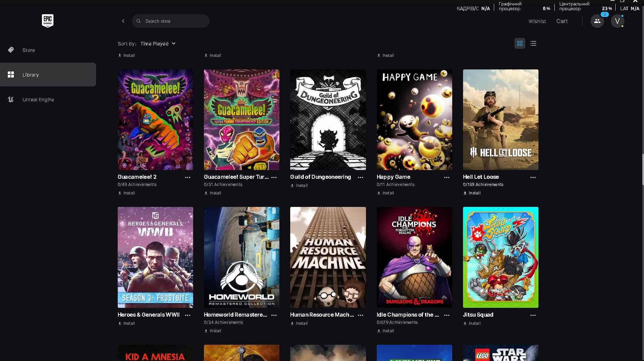Install Guild of Dungeoneering

[299, 186]
